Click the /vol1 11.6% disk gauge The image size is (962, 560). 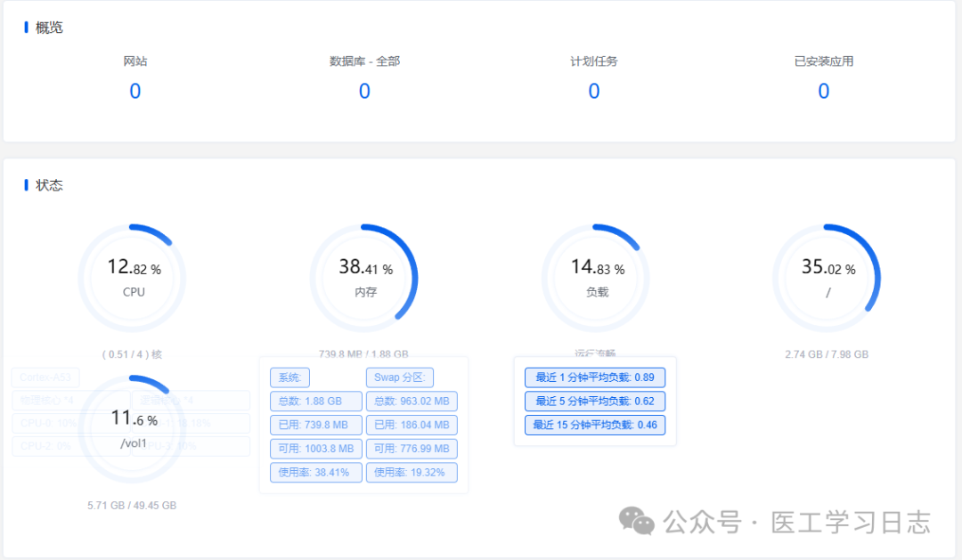tap(133, 429)
